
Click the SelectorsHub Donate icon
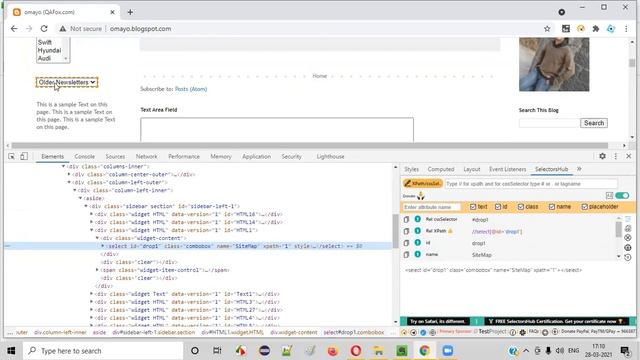coord(421,196)
